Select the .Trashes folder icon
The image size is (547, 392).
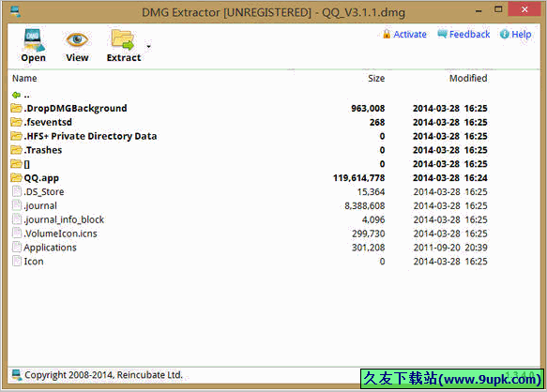click(x=16, y=150)
